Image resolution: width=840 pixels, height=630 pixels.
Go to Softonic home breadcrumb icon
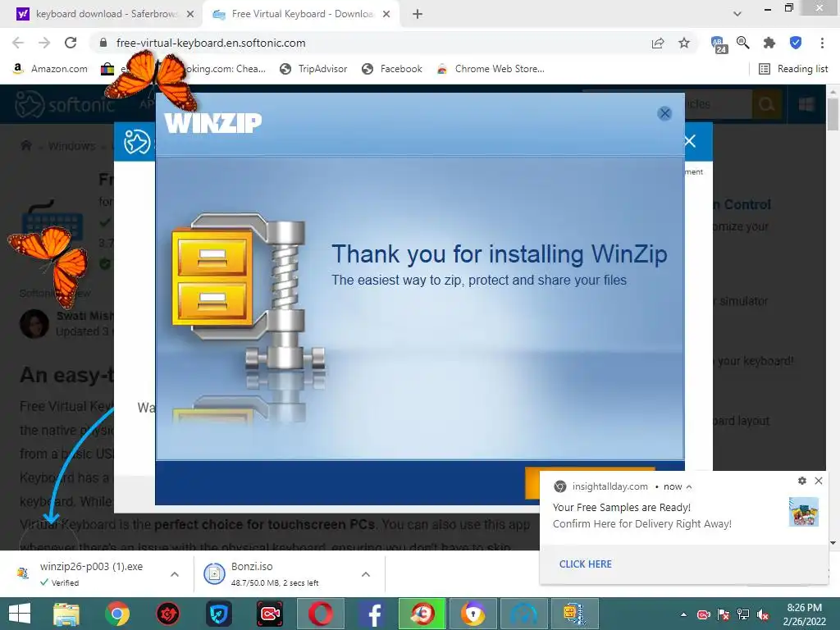click(25, 146)
